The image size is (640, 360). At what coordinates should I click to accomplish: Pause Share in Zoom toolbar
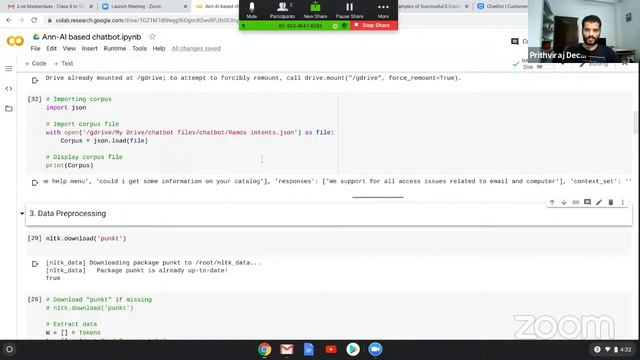pyautogui.click(x=349, y=10)
